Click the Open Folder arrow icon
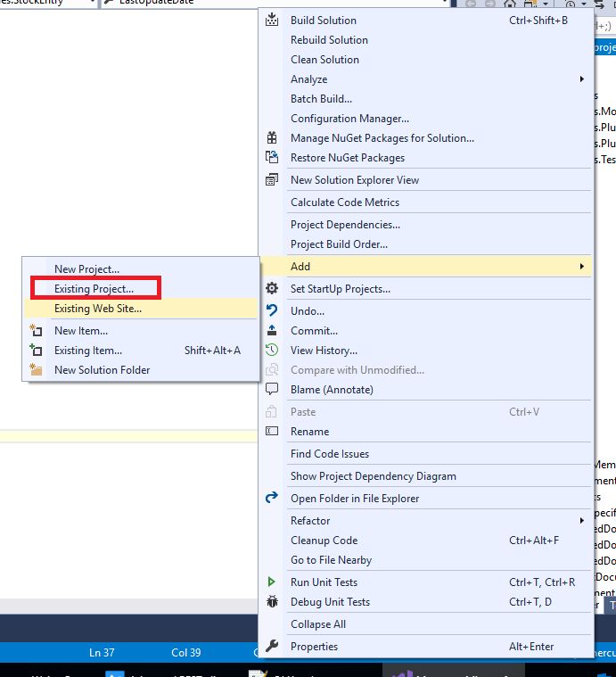The image size is (616, 677). tap(272, 498)
